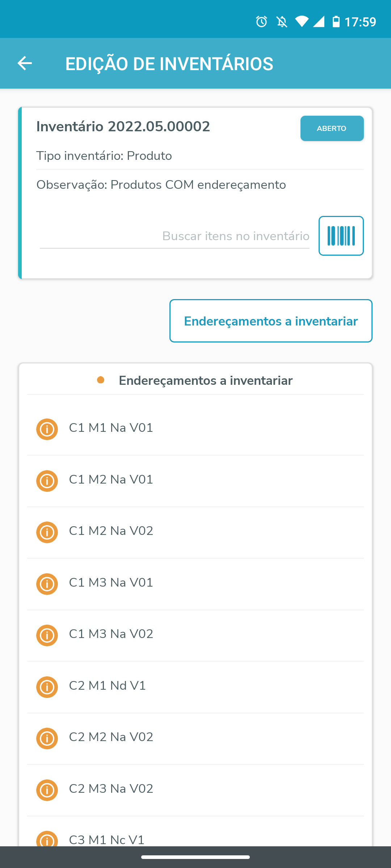The width and height of the screenshot is (391, 868).
Task: Tap info icon for C1 M1 Na V01
Action: [x=47, y=429]
